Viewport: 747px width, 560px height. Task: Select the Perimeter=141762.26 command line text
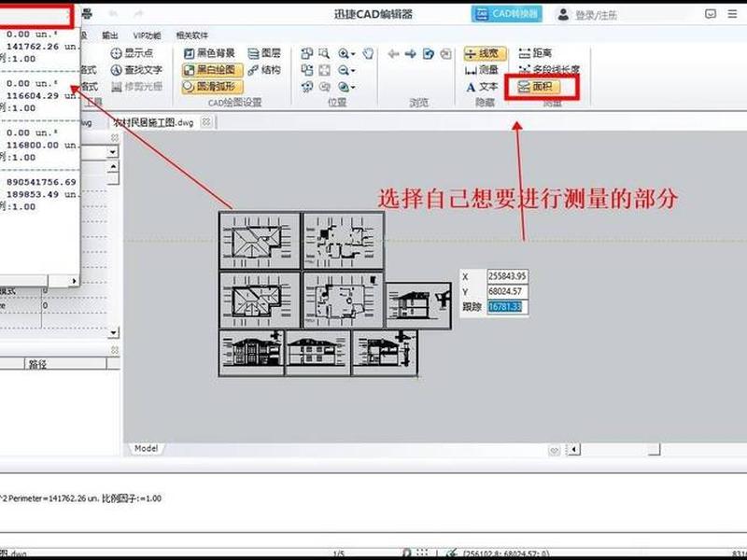click(x=56, y=498)
